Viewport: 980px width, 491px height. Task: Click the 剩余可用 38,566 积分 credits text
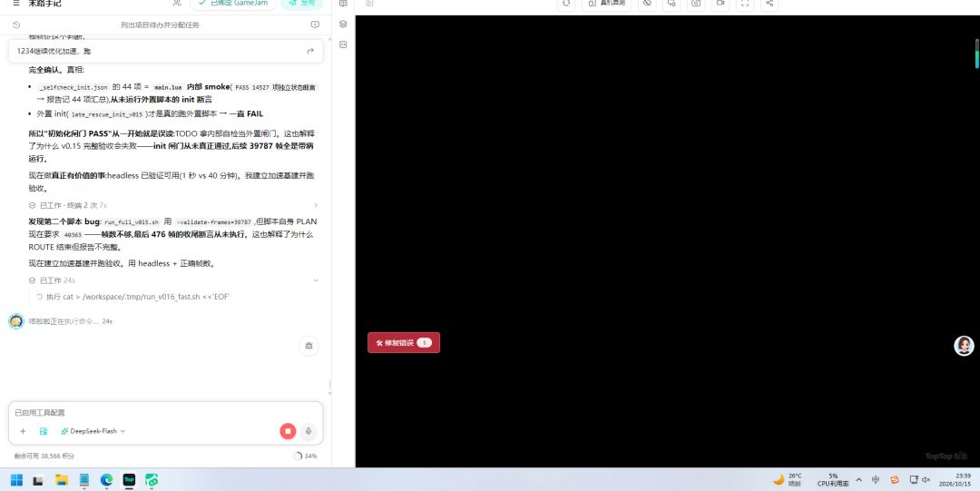[x=44, y=456]
